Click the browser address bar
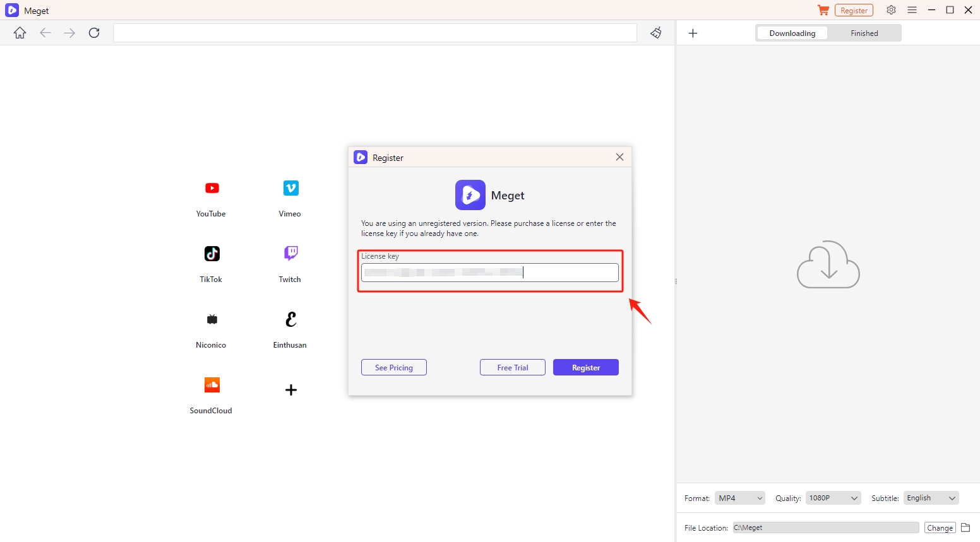Screen dimensions: 980x542 [x=375, y=33]
